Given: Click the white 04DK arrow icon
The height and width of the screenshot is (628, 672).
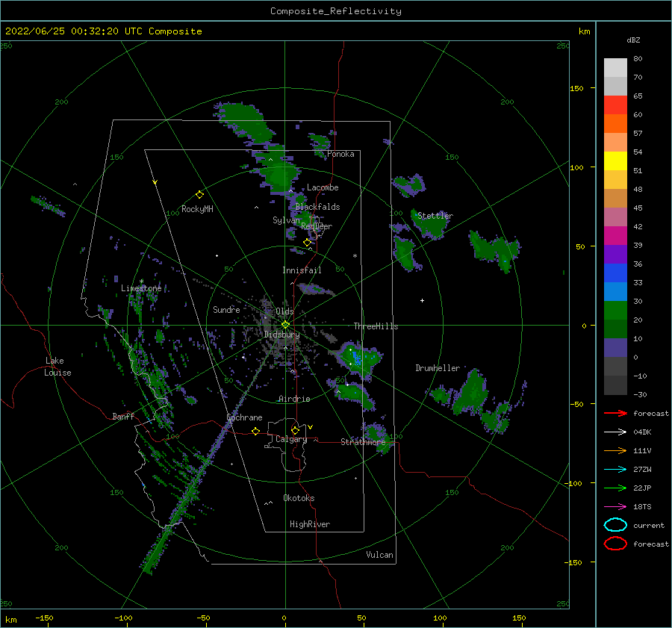Looking at the screenshot, I should [x=615, y=432].
